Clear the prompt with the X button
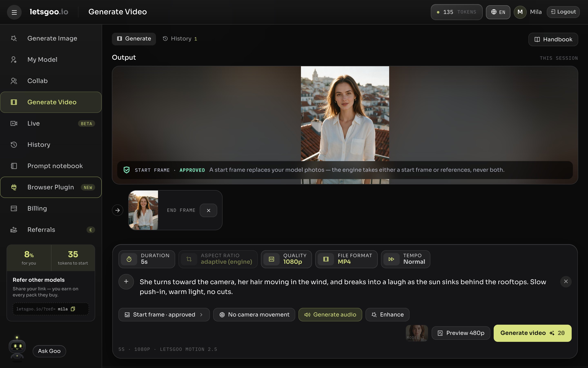This screenshot has width=588, height=368. [x=566, y=282]
